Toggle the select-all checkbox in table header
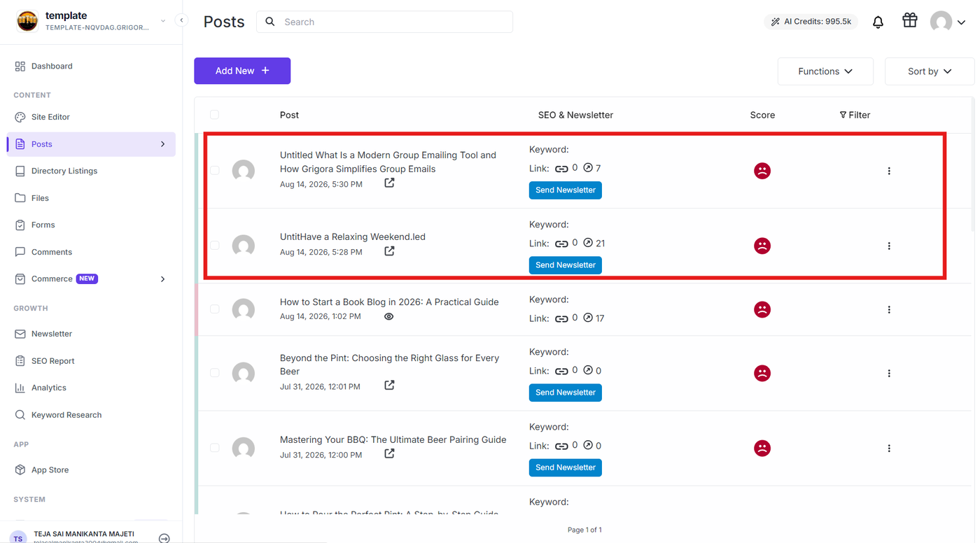The width and height of the screenshot is (980, 543). click(214, 115)
